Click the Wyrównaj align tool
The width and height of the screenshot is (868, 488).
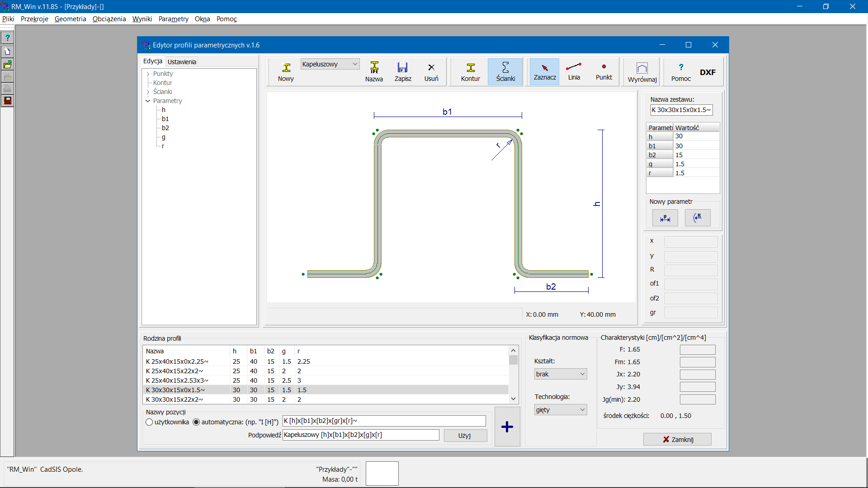(x=642, y=72)
